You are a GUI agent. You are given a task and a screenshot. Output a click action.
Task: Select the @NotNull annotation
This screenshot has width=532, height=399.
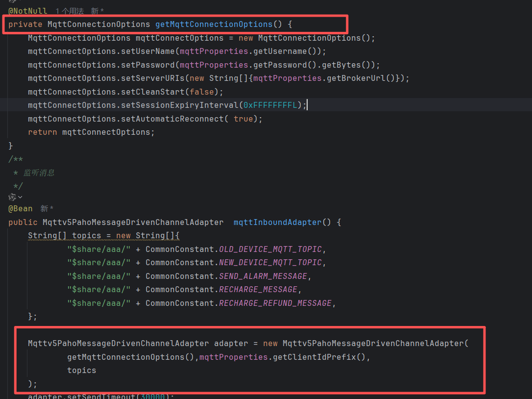coord(28,11)
